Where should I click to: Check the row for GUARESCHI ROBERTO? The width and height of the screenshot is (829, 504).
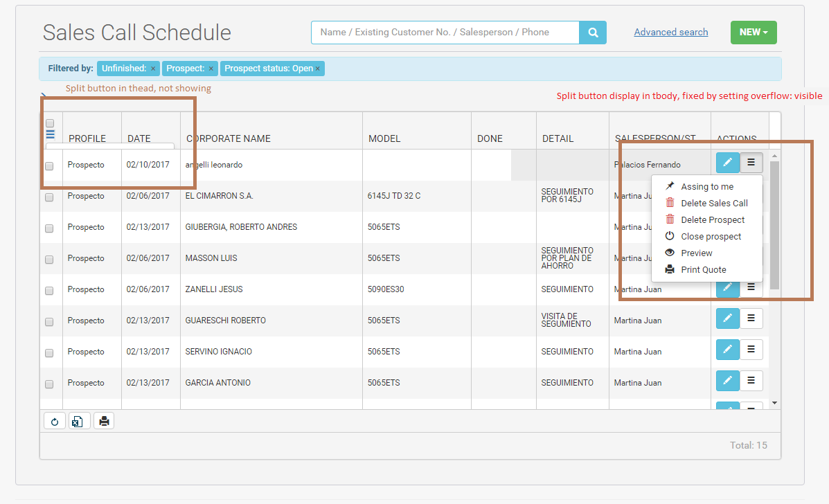point(49,322)
